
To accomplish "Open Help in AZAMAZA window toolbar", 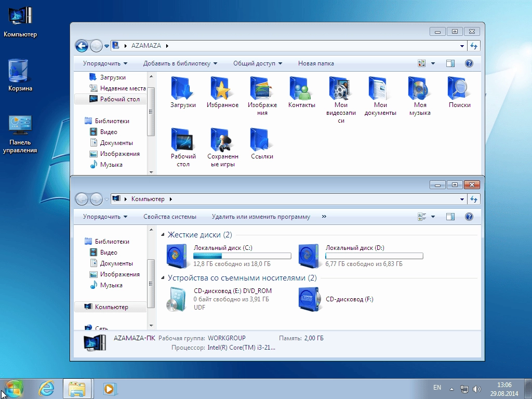I will pyautogui.click(x=469, y=63).
